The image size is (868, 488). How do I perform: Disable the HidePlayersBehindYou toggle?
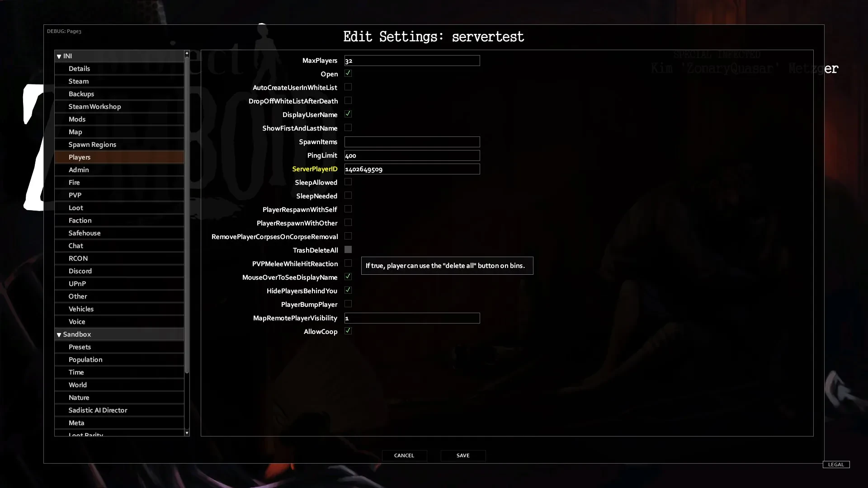[x=348, y=290]
